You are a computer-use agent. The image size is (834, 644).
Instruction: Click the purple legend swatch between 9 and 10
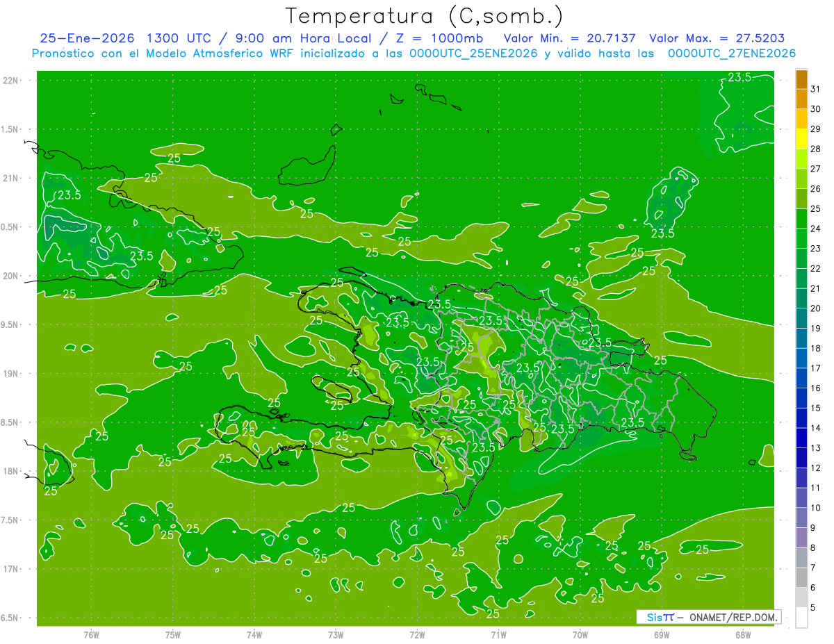(x=801, y=518)
